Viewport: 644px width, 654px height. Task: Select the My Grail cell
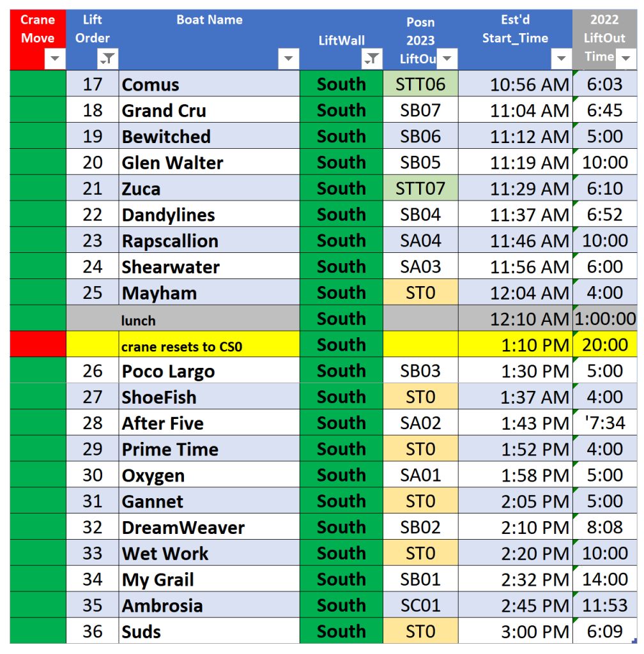pos(209,579)
